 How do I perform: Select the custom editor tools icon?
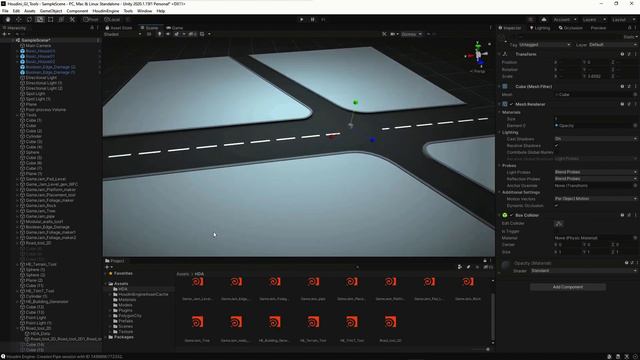[72, 20]
